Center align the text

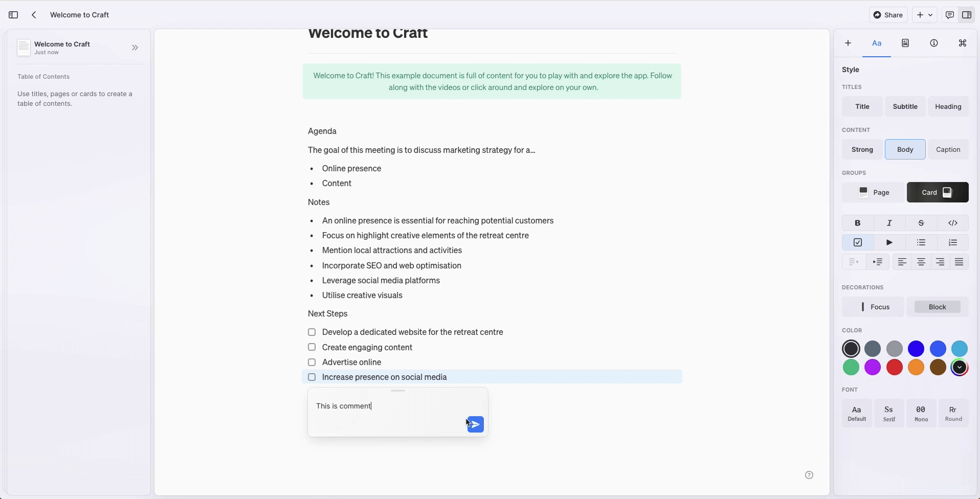921,262
